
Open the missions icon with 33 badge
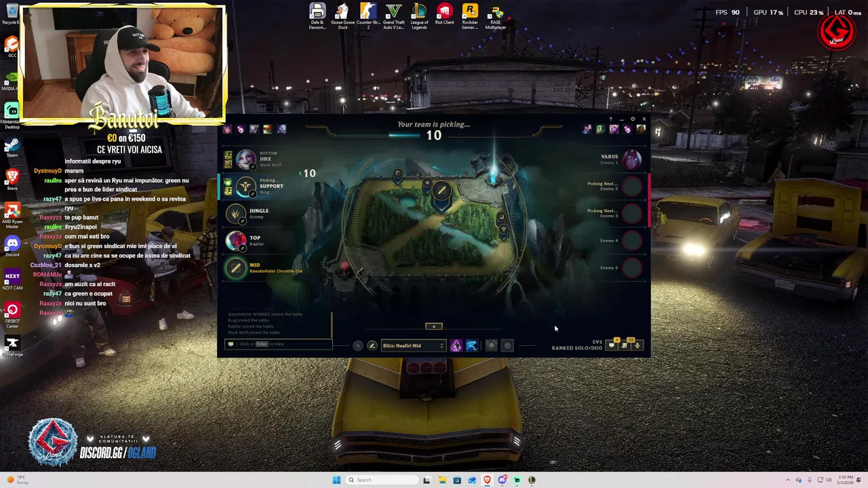click(625, 344)
